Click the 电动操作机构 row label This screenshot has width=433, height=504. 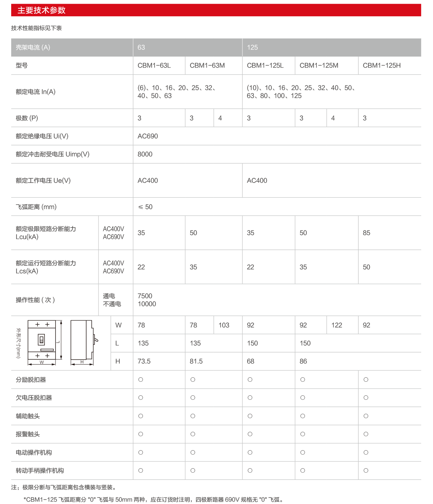[34, 452]
